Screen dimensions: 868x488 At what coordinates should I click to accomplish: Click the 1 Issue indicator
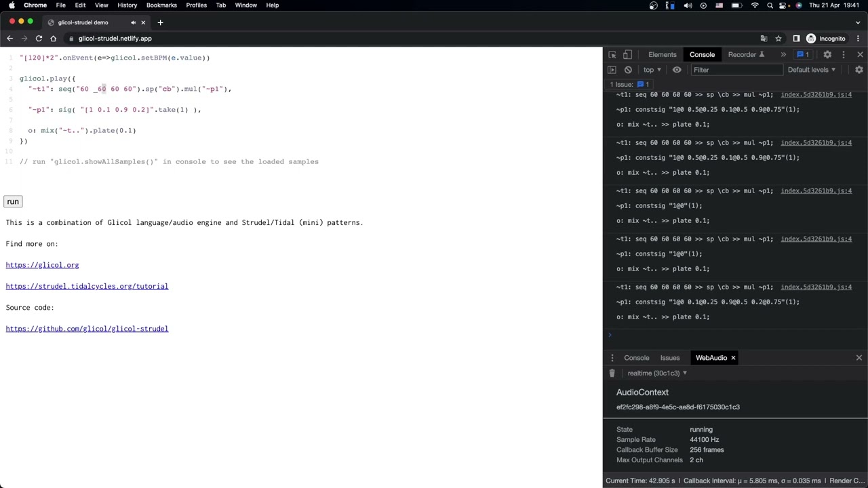(x=629, y=85)
